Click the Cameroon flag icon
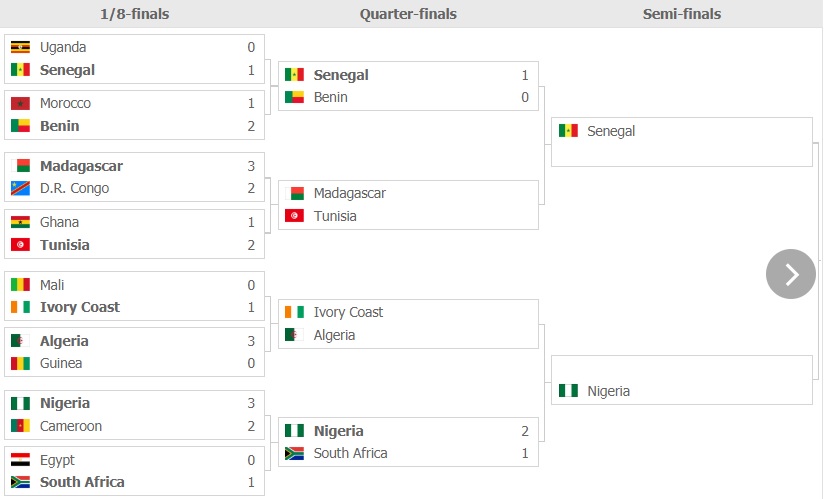This screenshot has width=824, height=499. tap(20, 426)
